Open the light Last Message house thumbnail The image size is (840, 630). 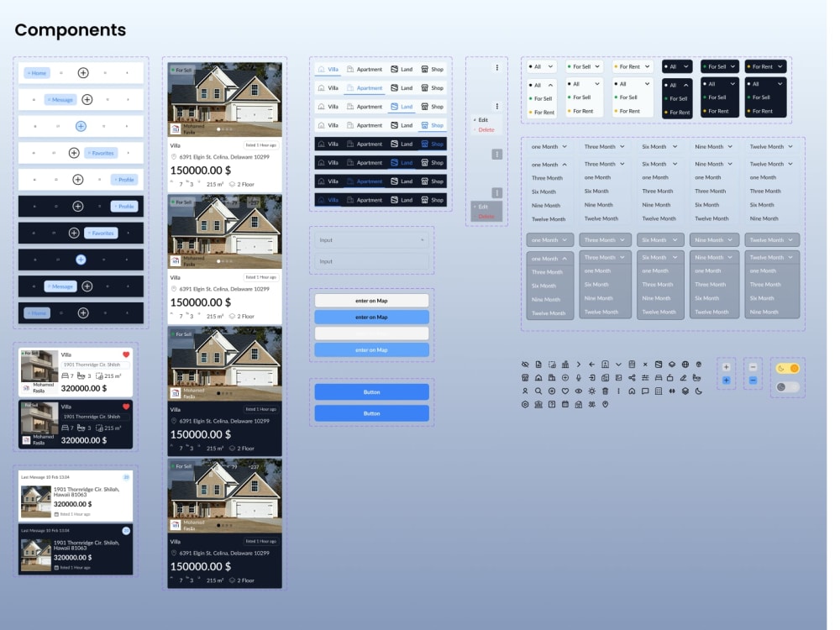point(36,501)
